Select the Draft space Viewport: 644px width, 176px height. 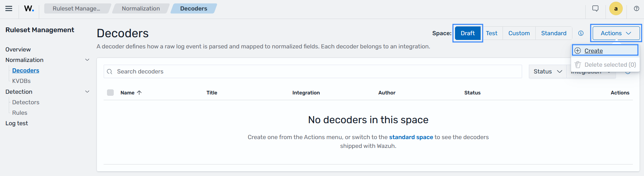468,33
